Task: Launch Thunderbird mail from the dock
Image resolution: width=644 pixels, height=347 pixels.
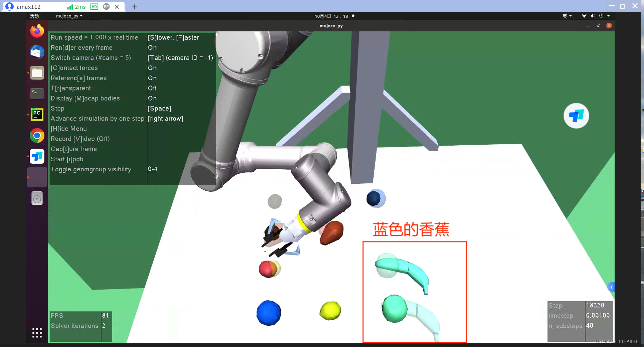Action: click(x=37, y=52)
